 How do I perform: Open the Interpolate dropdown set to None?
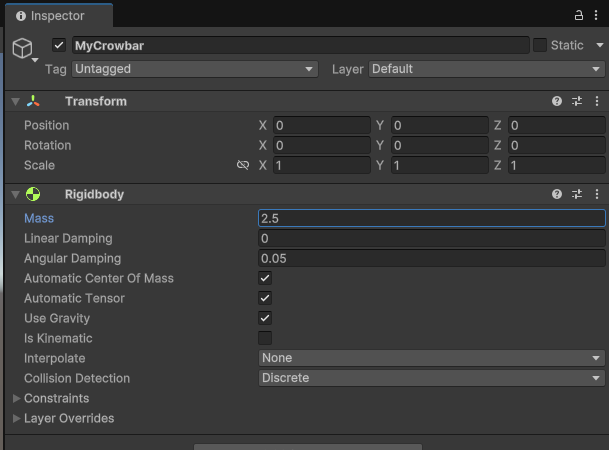432,358
